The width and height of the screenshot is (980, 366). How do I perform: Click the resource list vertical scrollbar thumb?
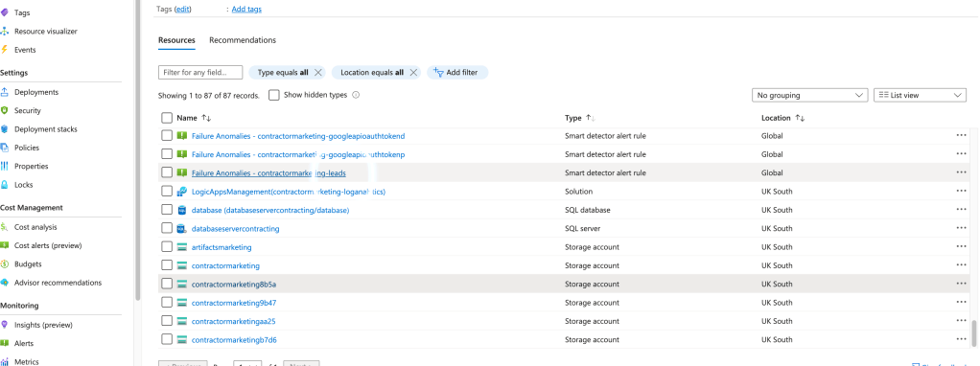[973, 333]
